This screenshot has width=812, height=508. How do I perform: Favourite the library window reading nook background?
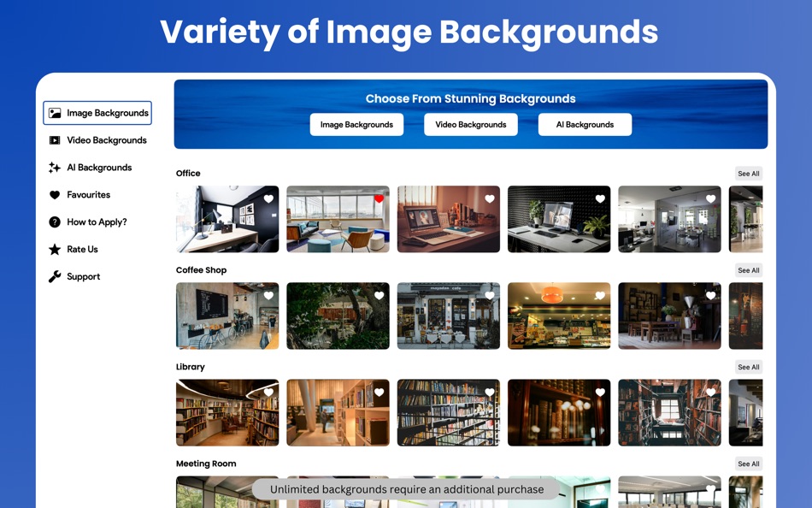point(710,393)
